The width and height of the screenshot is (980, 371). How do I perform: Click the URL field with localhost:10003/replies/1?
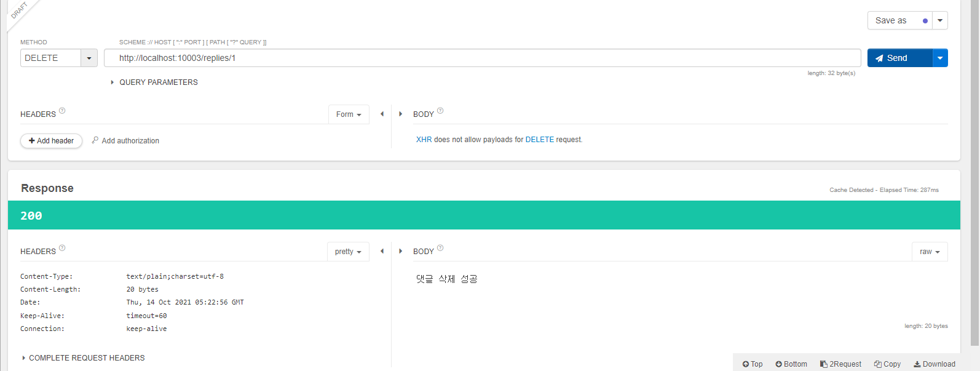(x=482, y=58)
